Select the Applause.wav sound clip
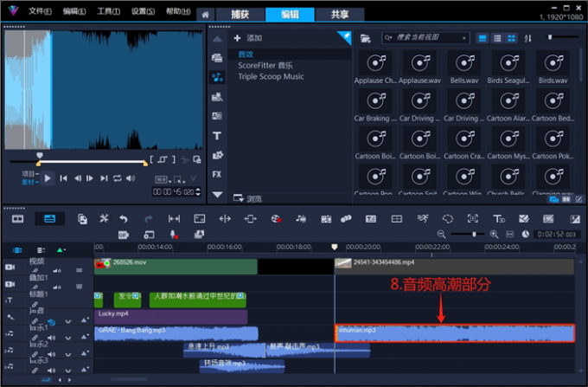This screenshot has height=387, width=588. 419,68
